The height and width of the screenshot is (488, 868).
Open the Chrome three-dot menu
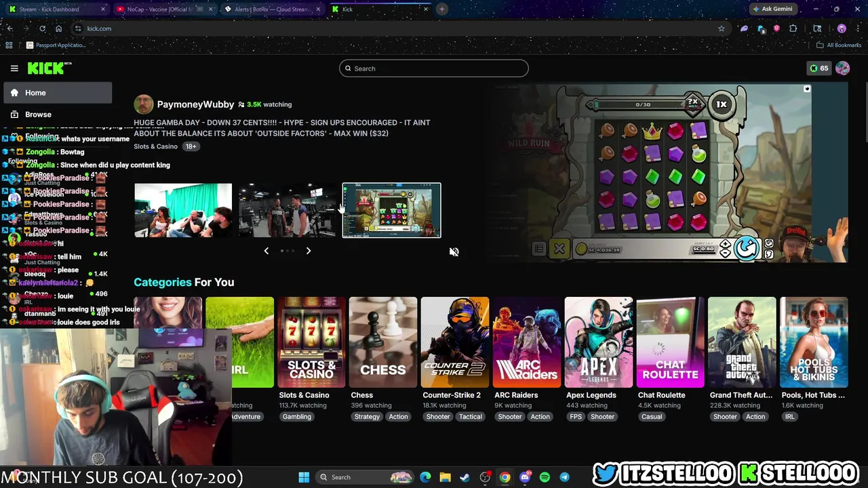(x=858, y=28)
